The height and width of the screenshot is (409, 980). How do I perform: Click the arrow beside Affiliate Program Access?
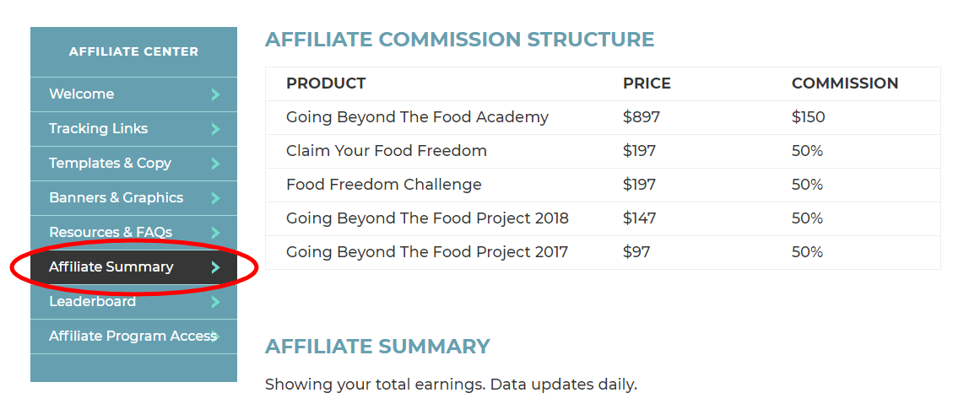point(215,336)
